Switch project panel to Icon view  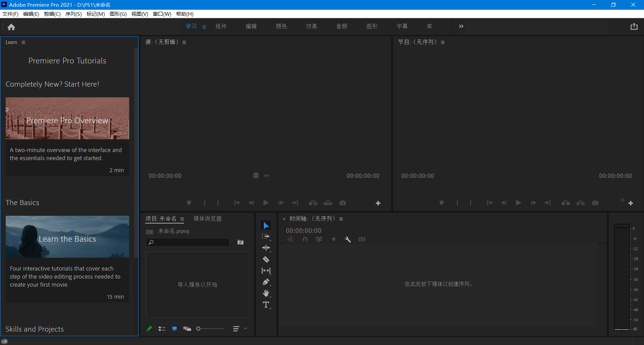tap(174, 329)
